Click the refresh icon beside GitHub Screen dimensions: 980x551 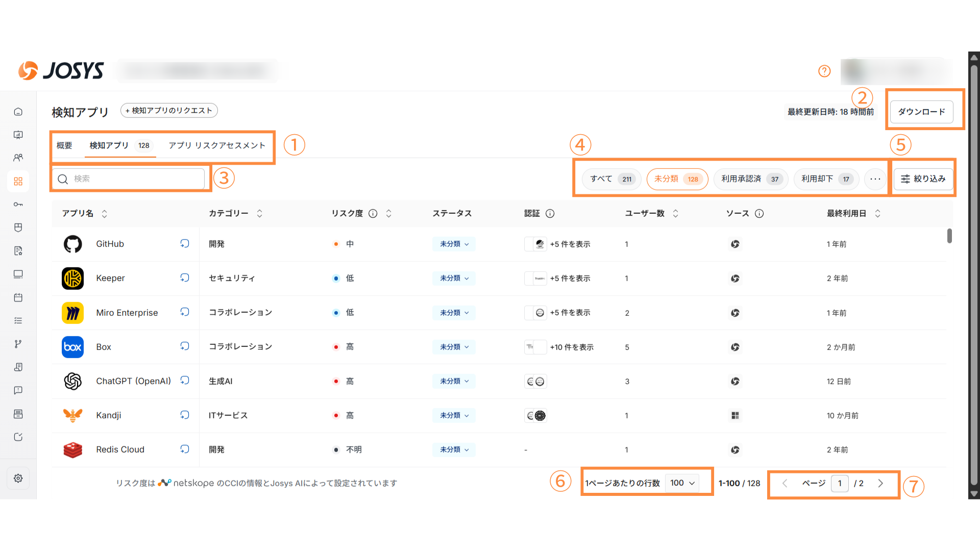[x=185, y=244]
